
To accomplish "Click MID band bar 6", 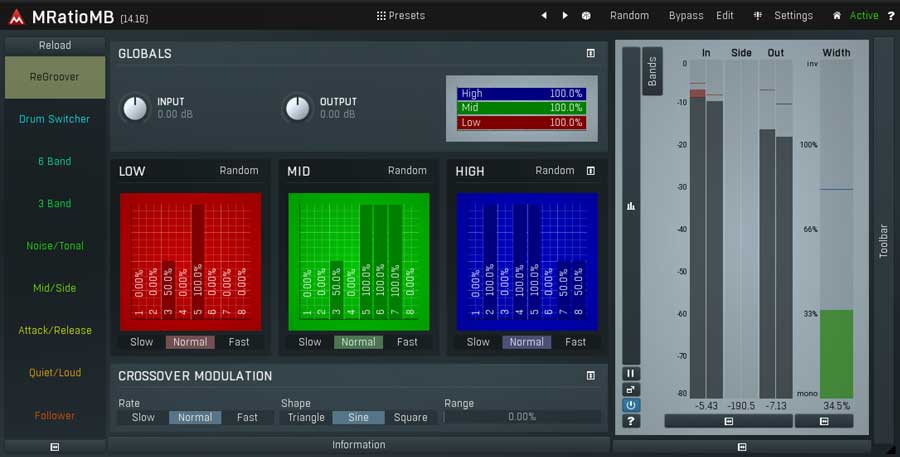I will point(380,261).
